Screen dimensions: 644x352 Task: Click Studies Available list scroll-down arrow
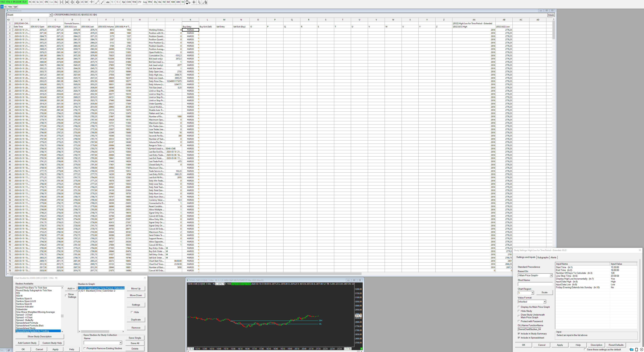62,331
